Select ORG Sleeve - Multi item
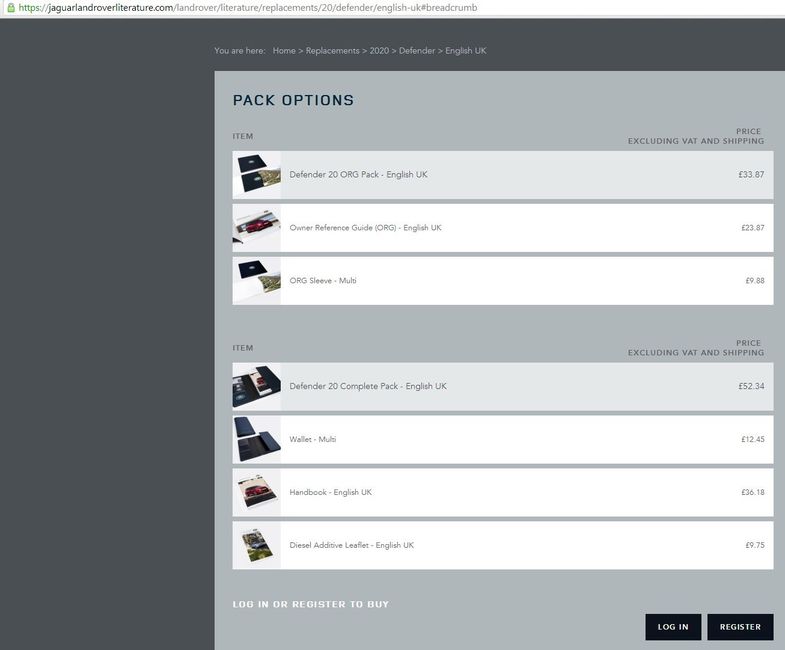The width and height of the screenshot is (785, 650). click(323, 281)
